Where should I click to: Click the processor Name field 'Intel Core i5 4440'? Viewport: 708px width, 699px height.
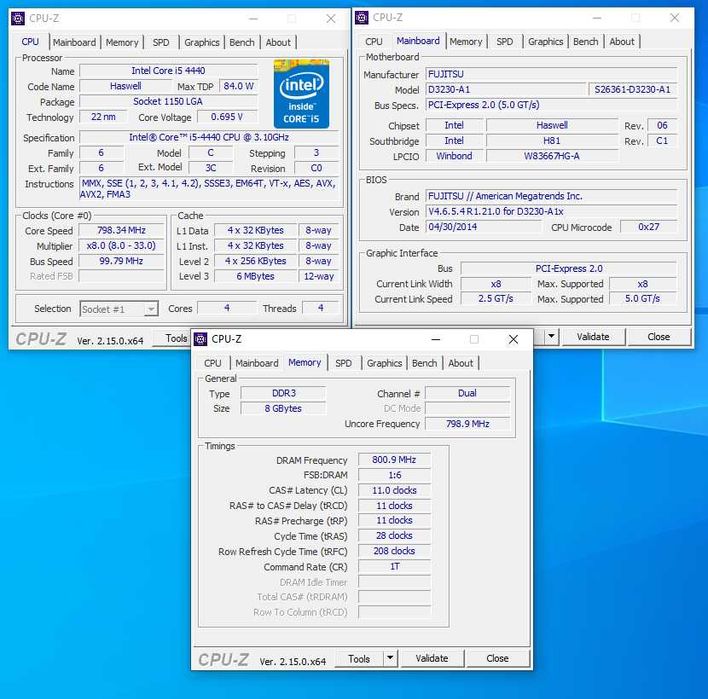(x=168, y=71)
